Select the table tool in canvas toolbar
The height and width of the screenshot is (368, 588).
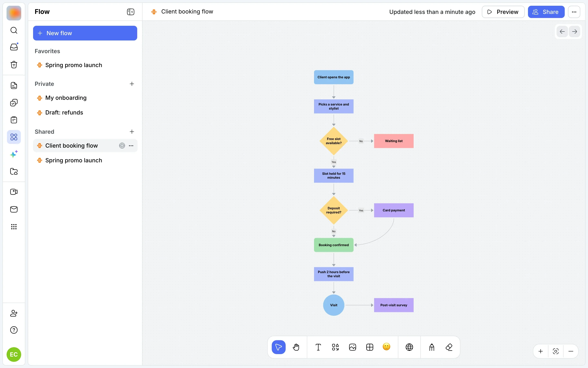click(x=370, y=347)
